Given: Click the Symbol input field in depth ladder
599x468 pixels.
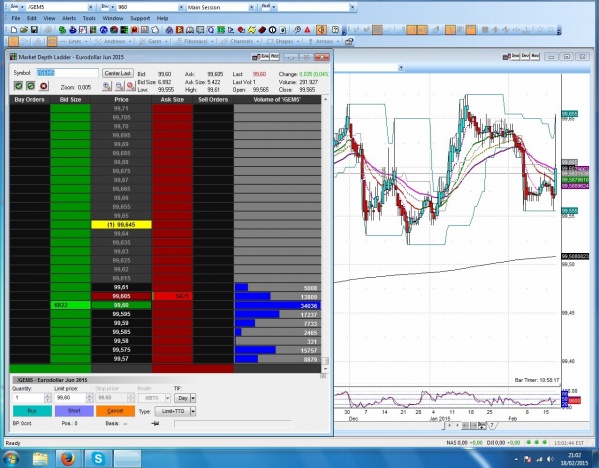Looking at the screenshot, I should point(68,73).
